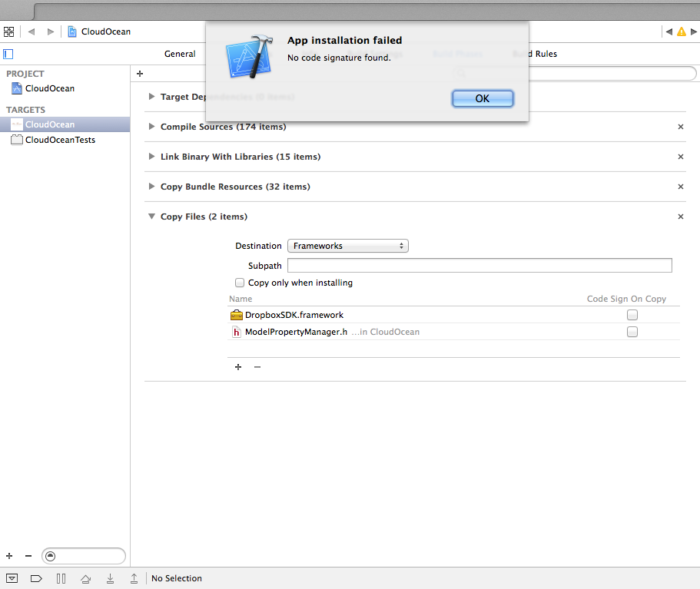The width and height of the screenshot is (700, 589).
Task: Click the "No code signature found." message
Action: [340, 58]
